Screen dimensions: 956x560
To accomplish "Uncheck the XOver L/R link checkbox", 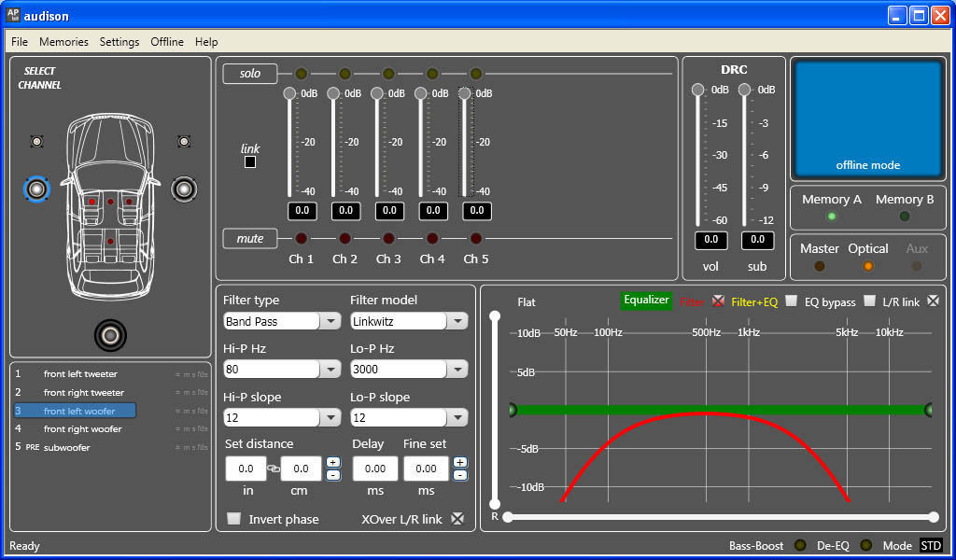I will pos(457,519).
